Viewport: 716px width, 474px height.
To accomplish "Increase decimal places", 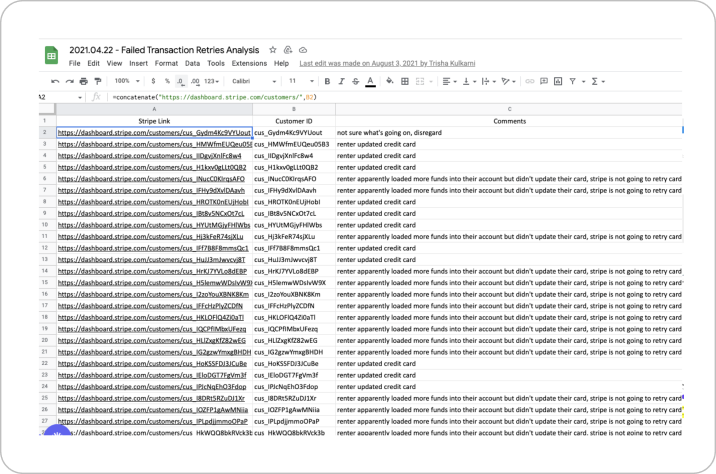I will [195, 81].
